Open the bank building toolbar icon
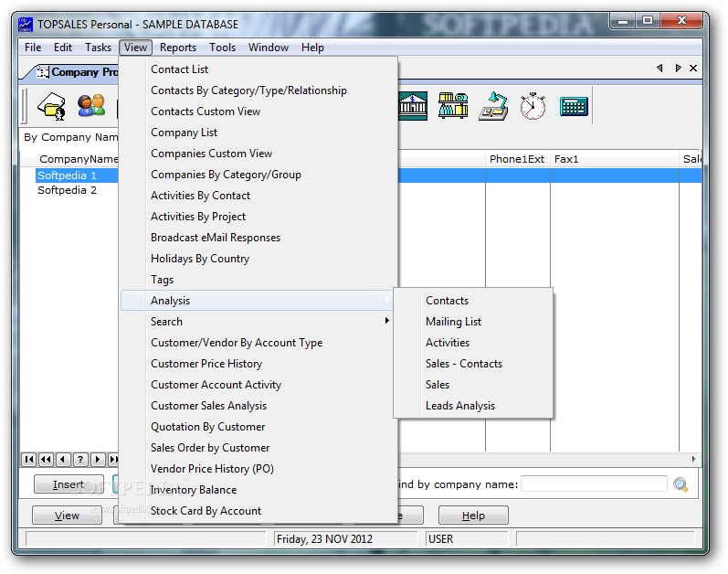Screen dimensions: 728x574 pos(413,106)
